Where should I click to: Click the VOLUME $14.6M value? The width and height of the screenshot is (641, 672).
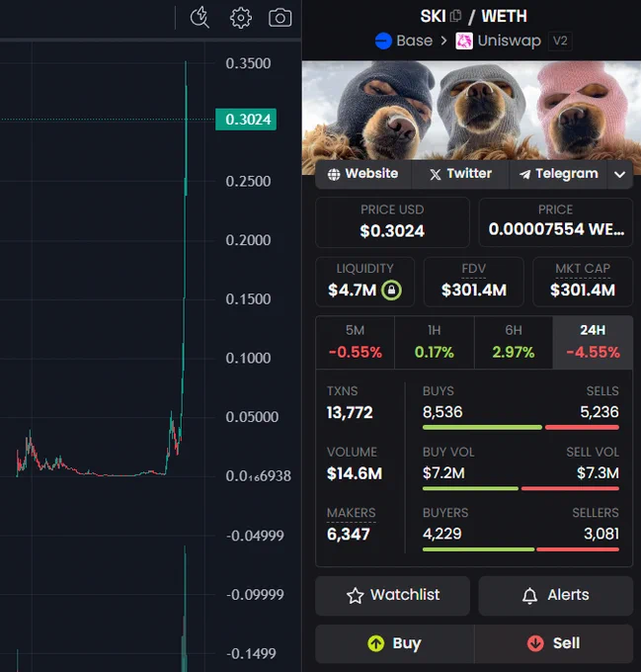point(355,473)
